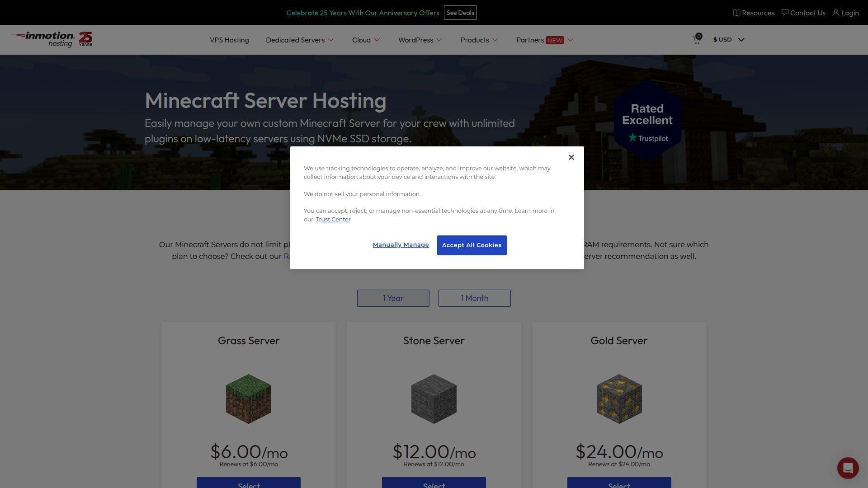Viewport: 868px width, 488px height.
Task: Accept All Cookies
Action: 472,245
